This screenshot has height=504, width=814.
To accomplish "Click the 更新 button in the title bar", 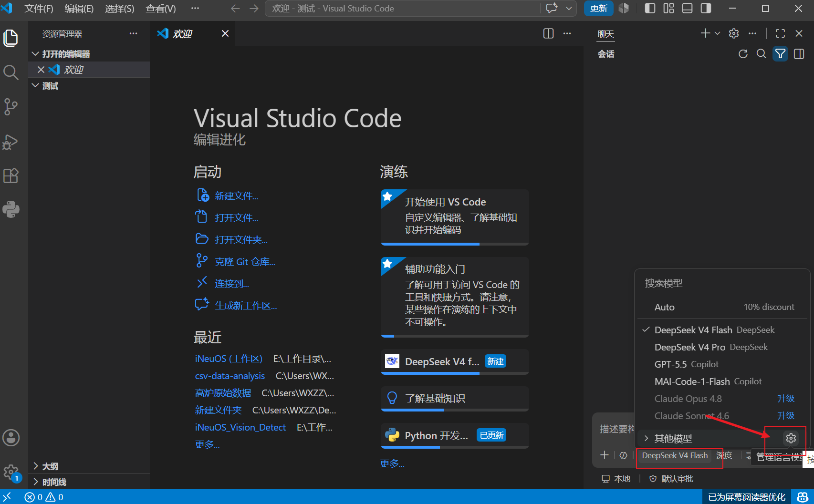I will (x=598, y=8).
